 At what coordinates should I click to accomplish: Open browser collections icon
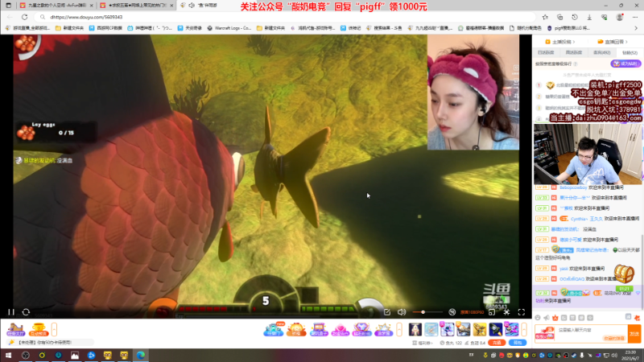pyautogui.click(x=559, y=17)
